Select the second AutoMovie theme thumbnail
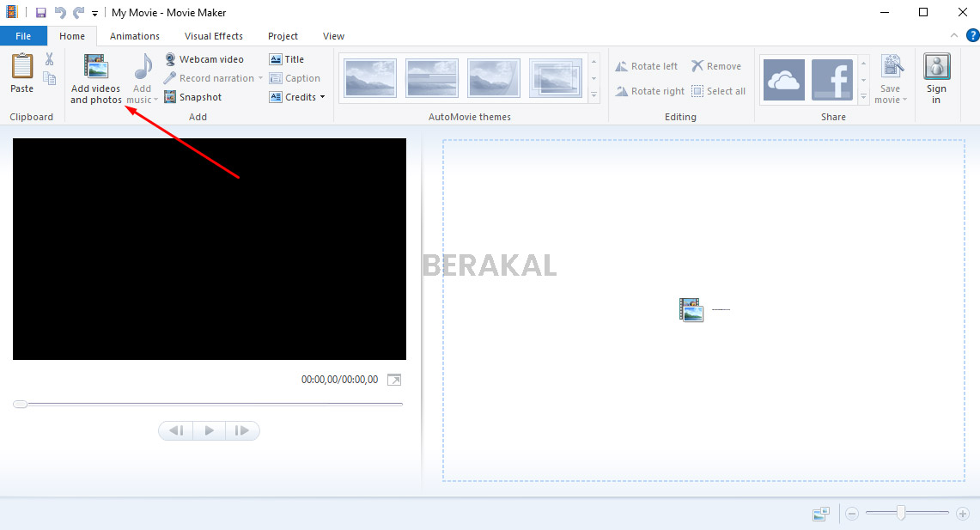The height and width of the screenshot is (530, 980). tap(431, 77)
